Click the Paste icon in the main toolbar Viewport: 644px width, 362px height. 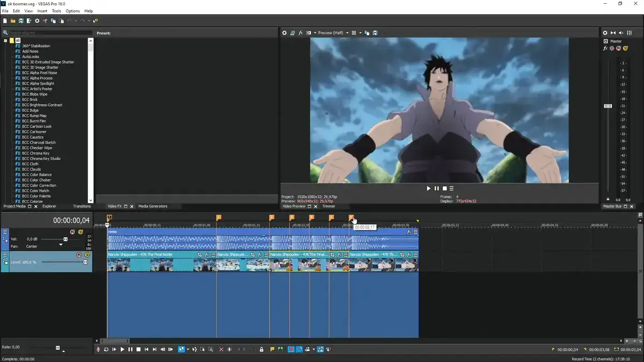[61, 21]
